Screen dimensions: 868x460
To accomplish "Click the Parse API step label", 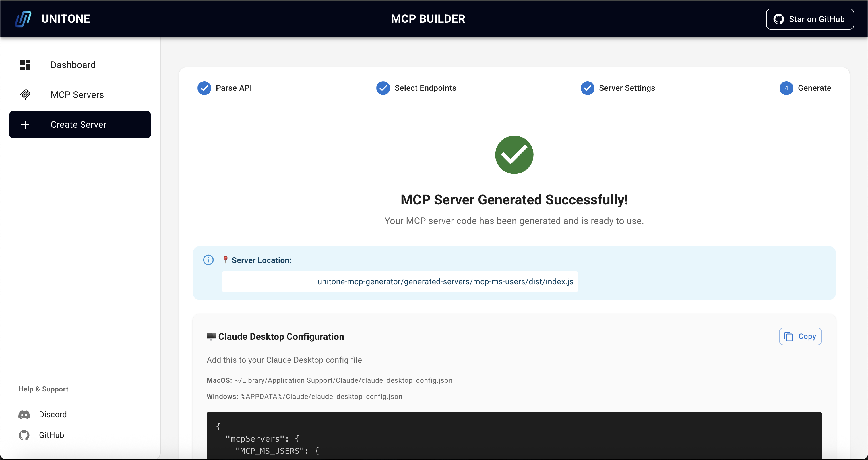I will coord(234,88).
